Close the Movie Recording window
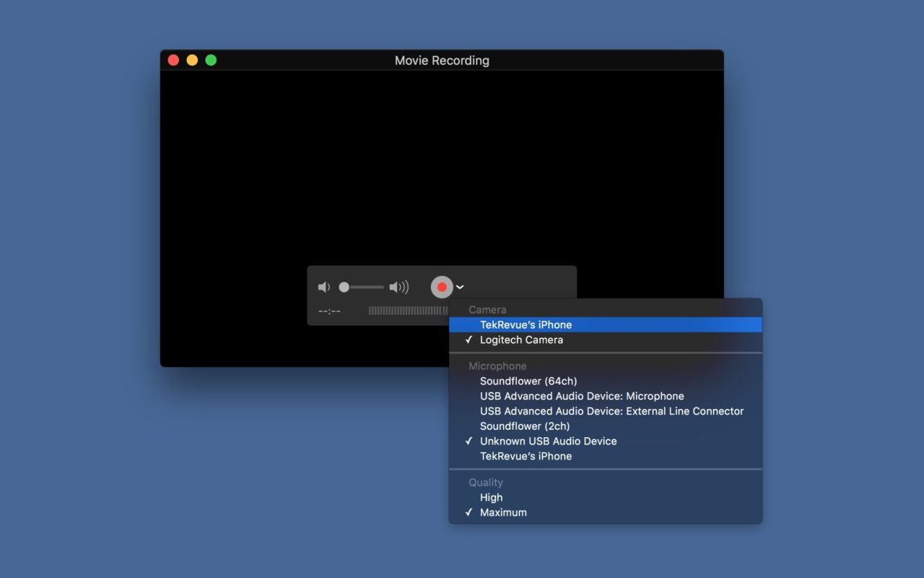The height and width of the screenshot is (578, 924). coord(173,60)
